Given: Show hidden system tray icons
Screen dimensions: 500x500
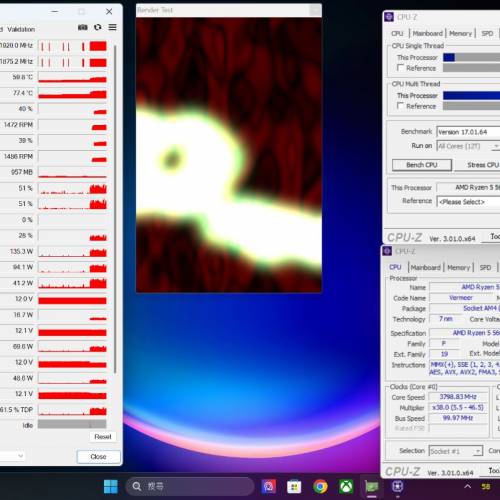Looking at the screenshot, I should (468, 487).
